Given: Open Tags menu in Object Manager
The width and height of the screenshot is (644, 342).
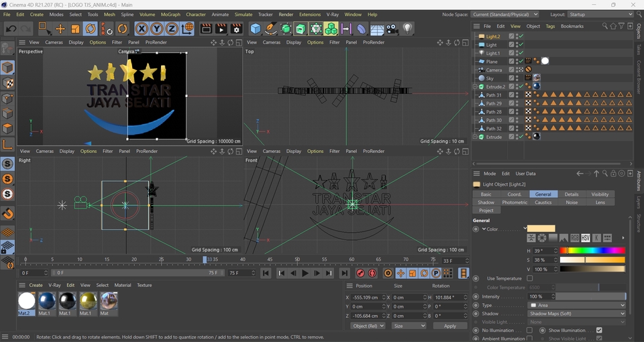Looking at the screenshot, I should point(550,26).
